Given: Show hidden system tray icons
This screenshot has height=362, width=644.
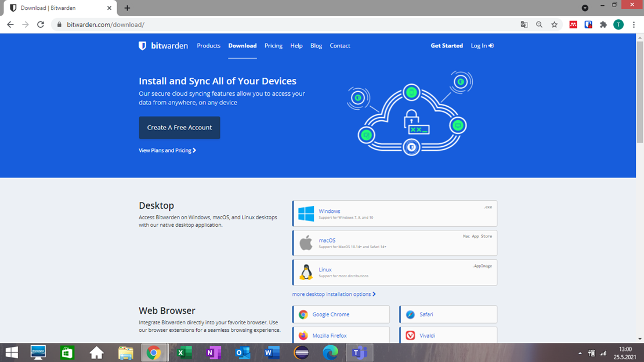Looking at the screenshot, I should 580,353.
